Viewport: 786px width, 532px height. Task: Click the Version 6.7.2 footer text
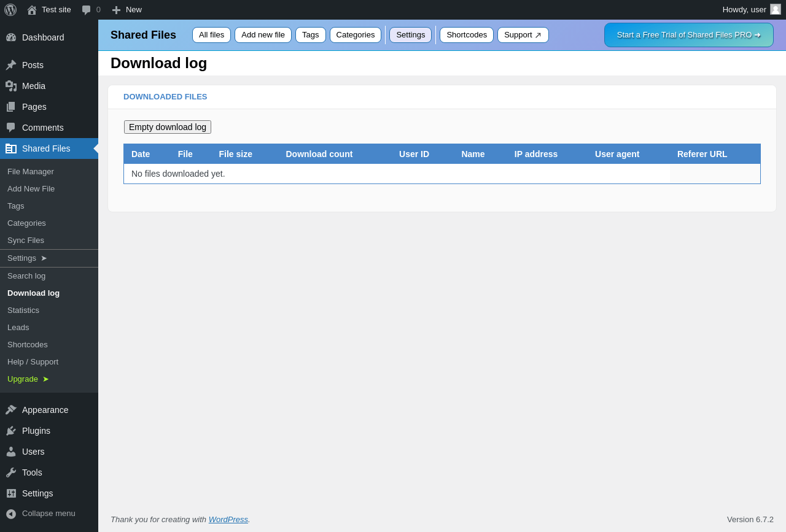[x=750, y=520]
